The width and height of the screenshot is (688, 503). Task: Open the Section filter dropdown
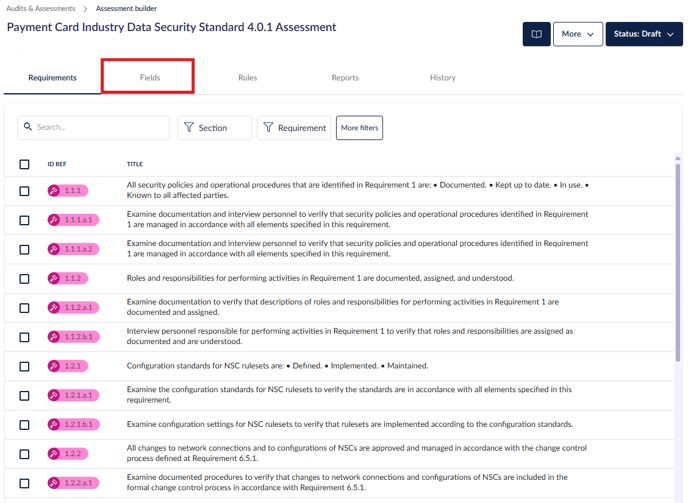214,128
